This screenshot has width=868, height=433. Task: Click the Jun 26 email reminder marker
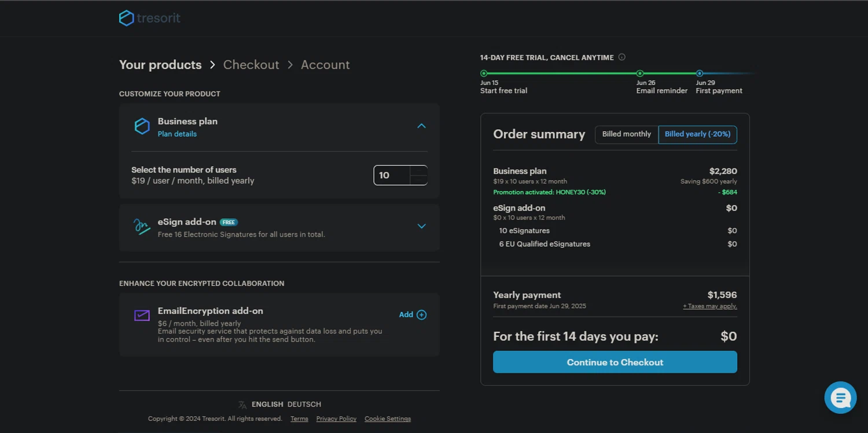click(x=640, y=74)
